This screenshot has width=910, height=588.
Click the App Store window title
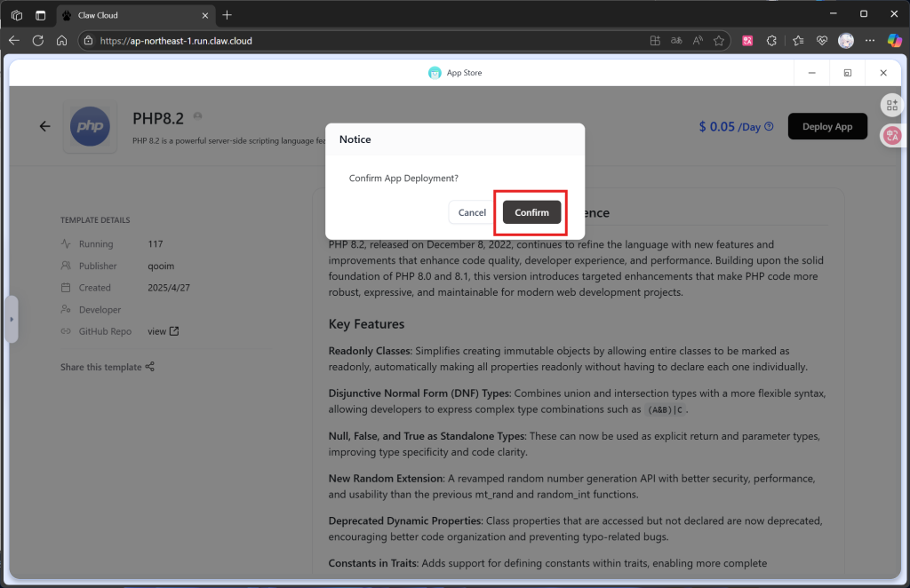pos(464,73)
